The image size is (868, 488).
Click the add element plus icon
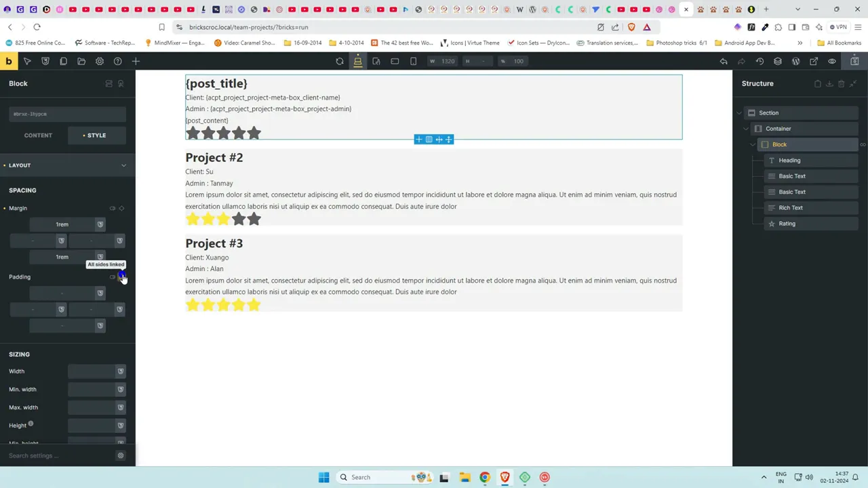(136, 61)
